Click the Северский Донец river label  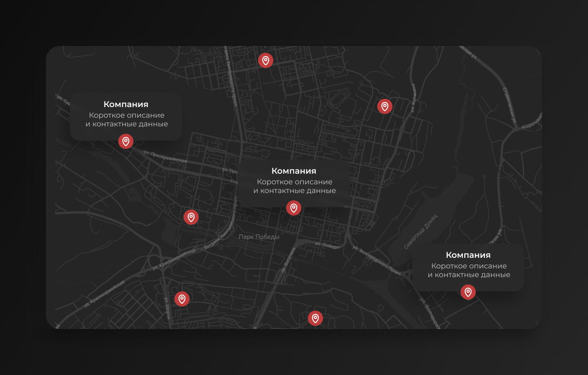pos(421,232)
